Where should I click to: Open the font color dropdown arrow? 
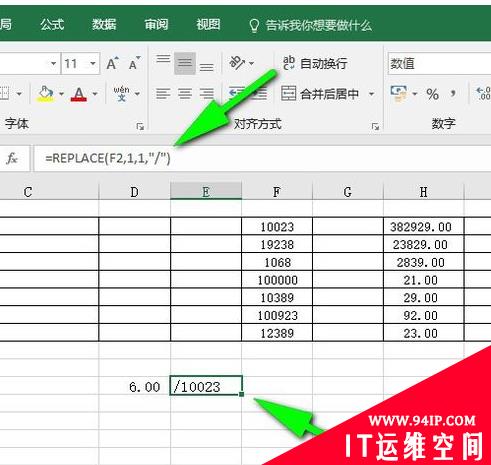[95, 94]
